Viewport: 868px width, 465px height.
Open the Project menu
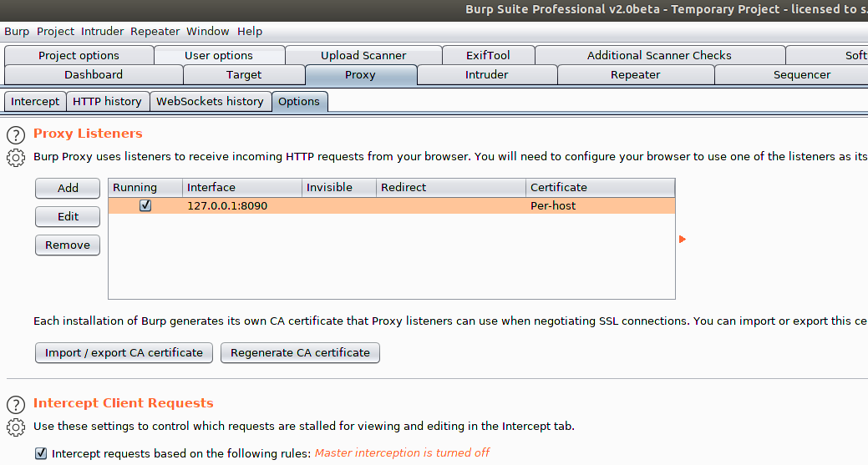click(x=55, y=32)
